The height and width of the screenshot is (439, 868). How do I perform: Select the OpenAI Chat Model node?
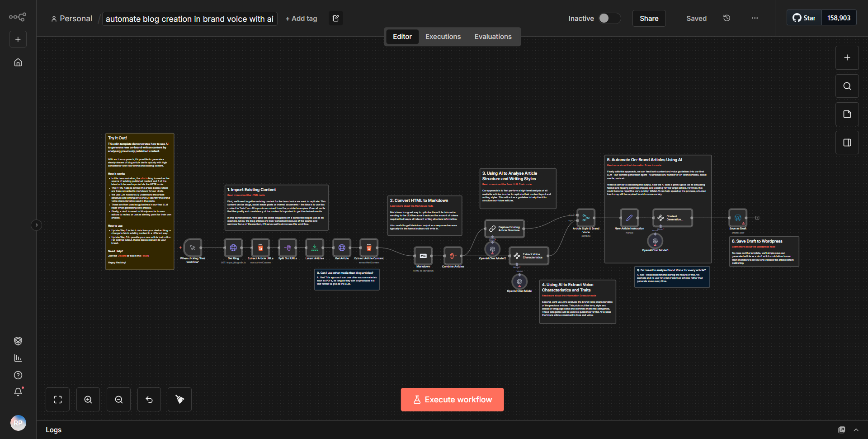coord(519,282)
